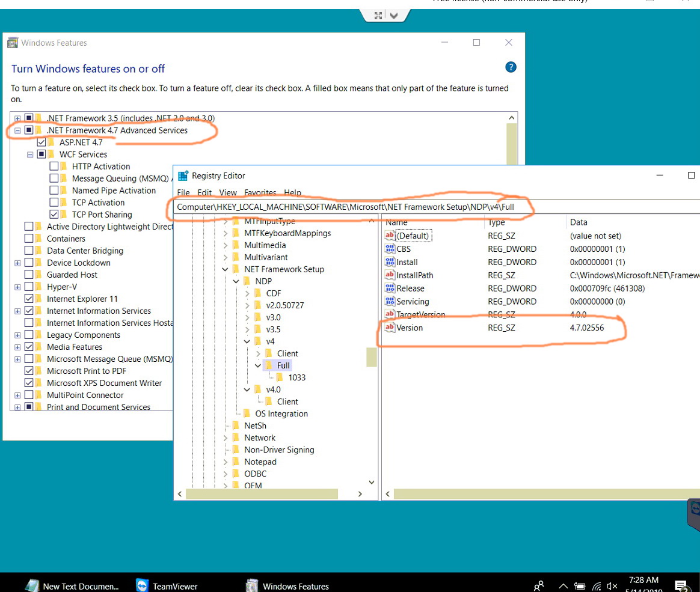The width and height of the screenshot is (700, 592).
Task: Click the network Wi-Fi tray icon
Action: pos(597,586)
